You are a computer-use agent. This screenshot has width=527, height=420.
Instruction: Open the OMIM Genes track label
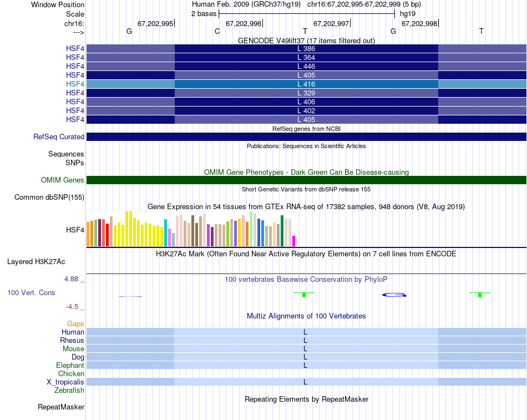[63, 180]
